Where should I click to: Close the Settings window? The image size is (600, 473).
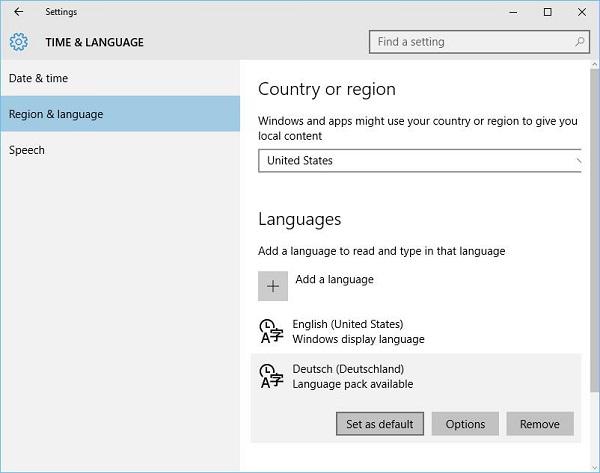[x=582, y=12]
